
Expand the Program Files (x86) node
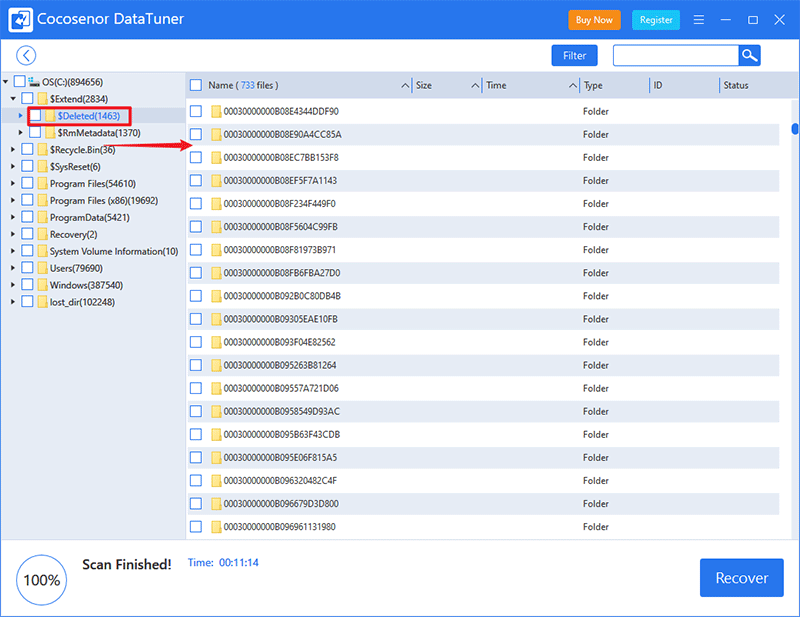pyautogui.click(x=13, y=201)
